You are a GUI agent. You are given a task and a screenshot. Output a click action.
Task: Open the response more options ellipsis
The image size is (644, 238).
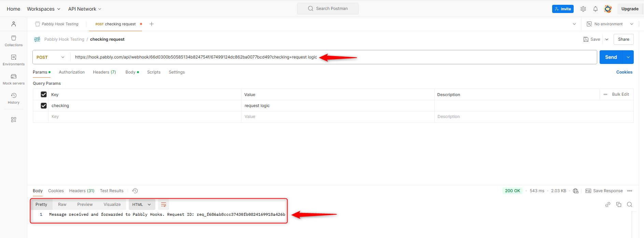coord(630,191)
